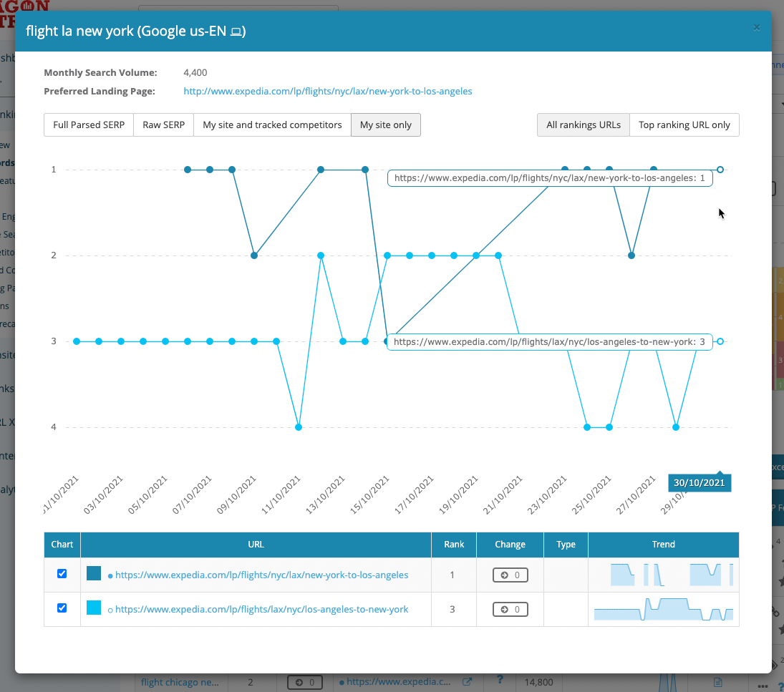The width and height of the screenshot is (784, 692).
Task: Click the dark rank 2 point near 26/10/2021
Action: [x=631, y=255]
